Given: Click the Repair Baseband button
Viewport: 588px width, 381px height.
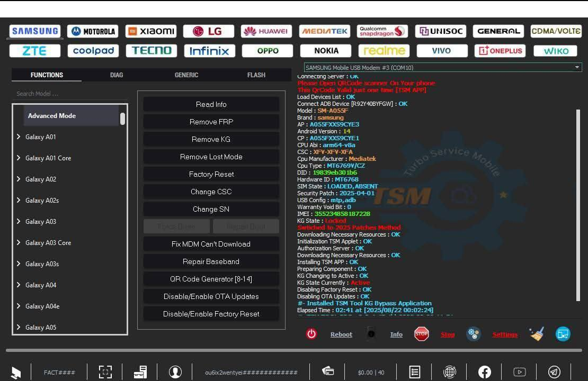Looking at the screenshot, I should [x=211, y=261].
